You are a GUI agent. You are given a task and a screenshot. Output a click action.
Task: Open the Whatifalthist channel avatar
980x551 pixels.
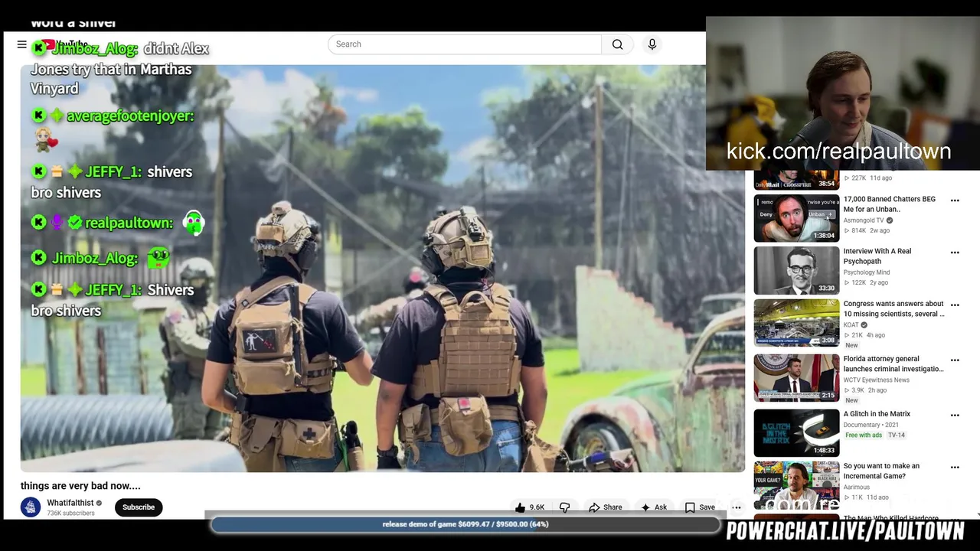[31, 507]
